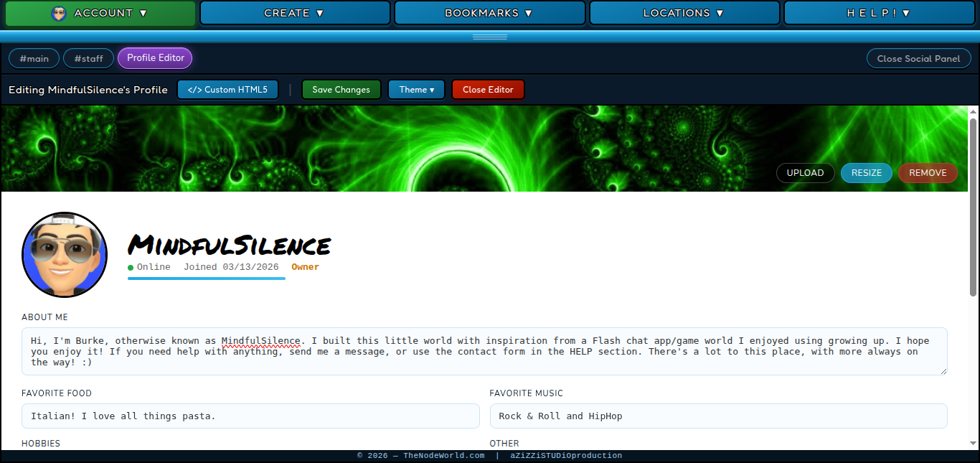Close the Social Panel
Image resolution: width=980 pixels, height=463 pixels.
pos(918,58)
